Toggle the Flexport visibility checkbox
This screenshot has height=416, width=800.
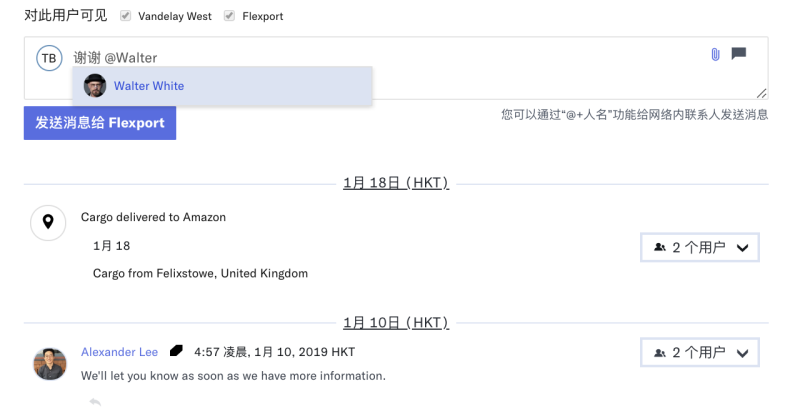coord(229,16)
